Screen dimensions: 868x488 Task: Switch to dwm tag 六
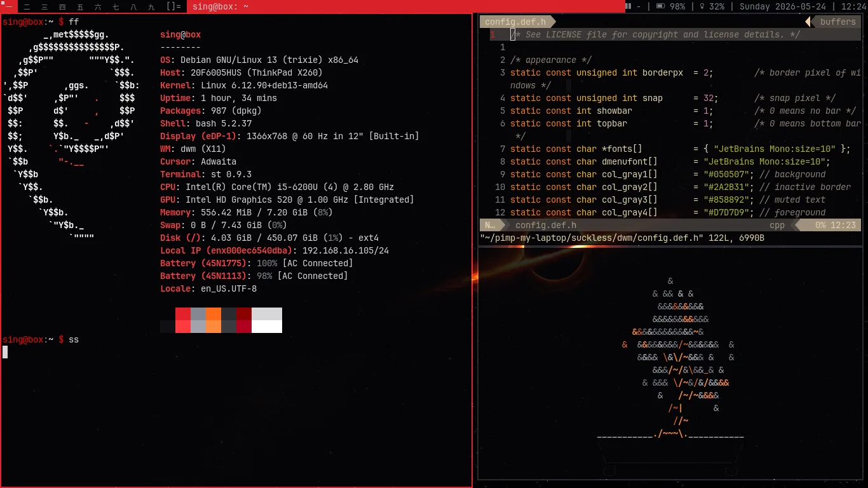coord(98,6)
